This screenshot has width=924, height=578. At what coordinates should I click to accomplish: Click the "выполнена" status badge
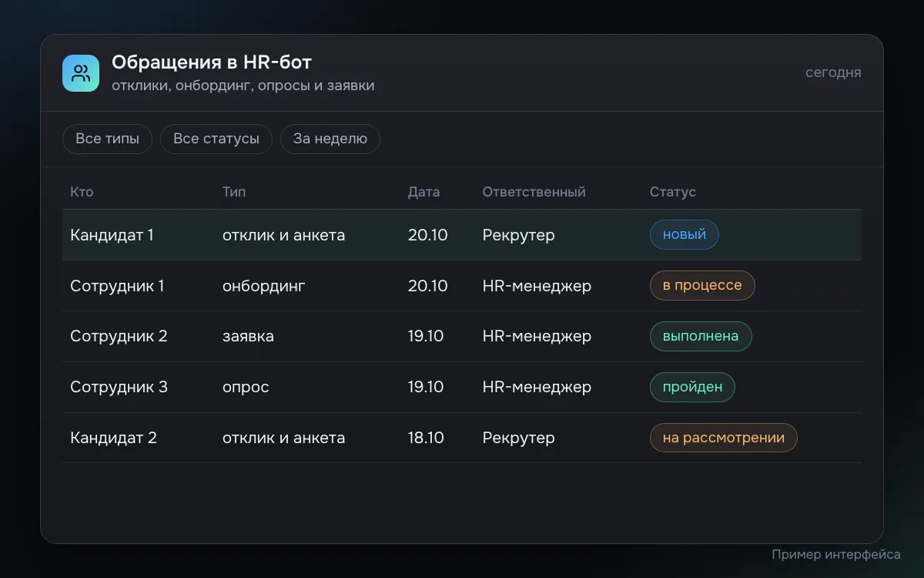(701, 336)
